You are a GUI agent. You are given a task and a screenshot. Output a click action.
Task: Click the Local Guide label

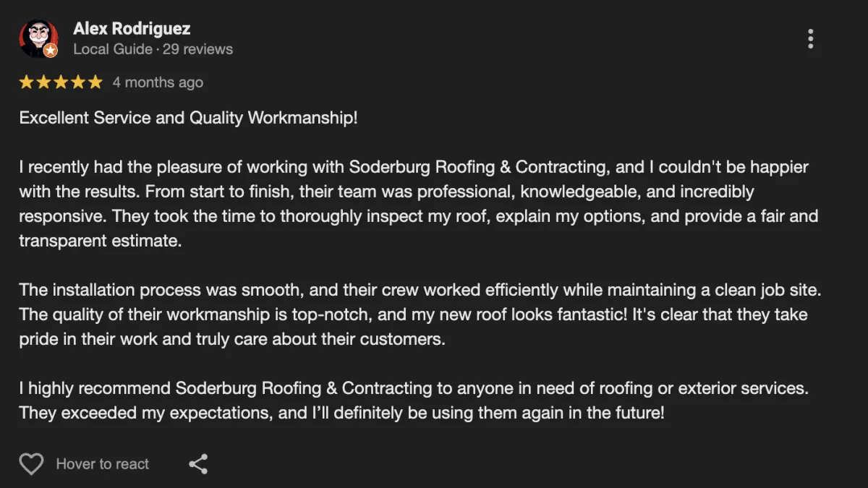click(x=112, y=49)
